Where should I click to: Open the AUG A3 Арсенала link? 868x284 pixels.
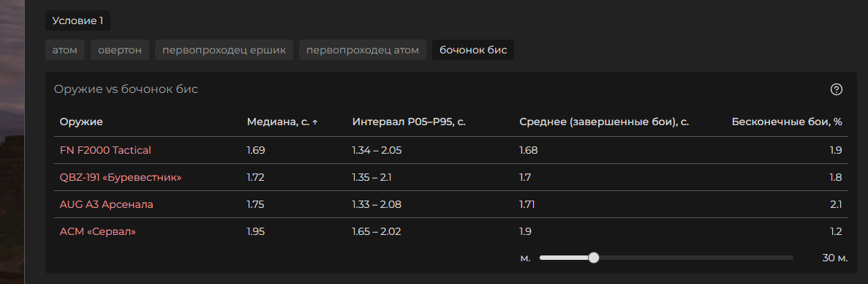pos(106,204)
